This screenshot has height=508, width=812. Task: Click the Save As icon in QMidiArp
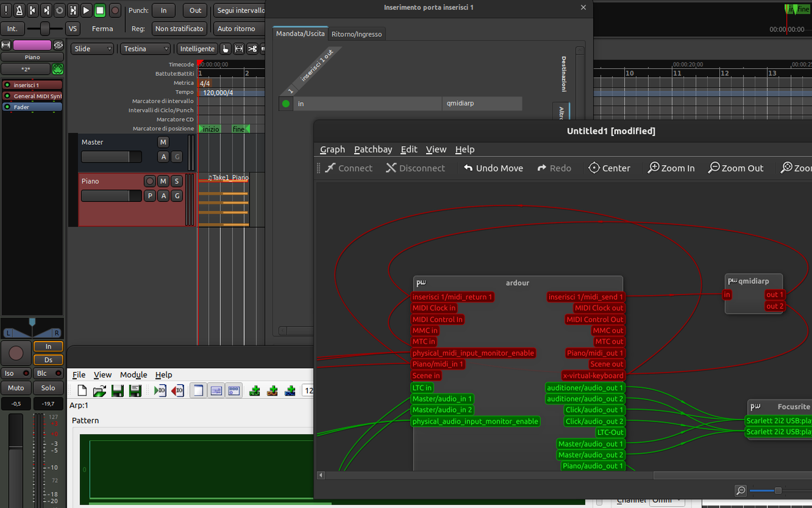135,391
